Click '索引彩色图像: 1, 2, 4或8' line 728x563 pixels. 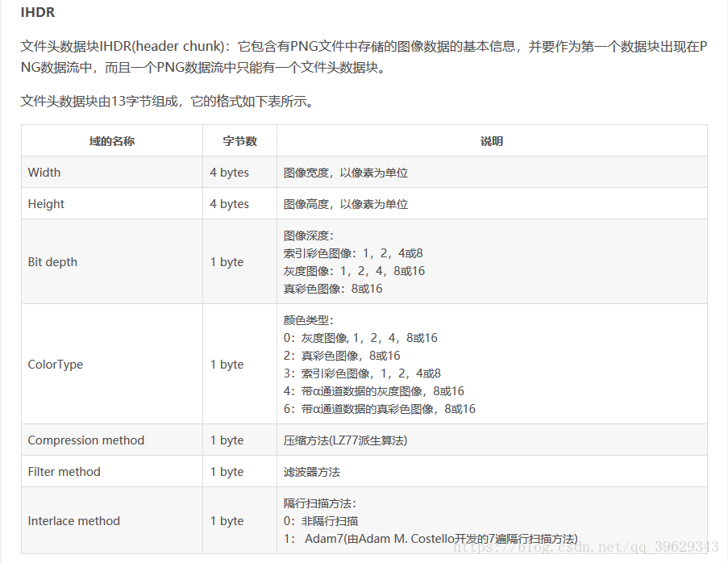(353, 253)
